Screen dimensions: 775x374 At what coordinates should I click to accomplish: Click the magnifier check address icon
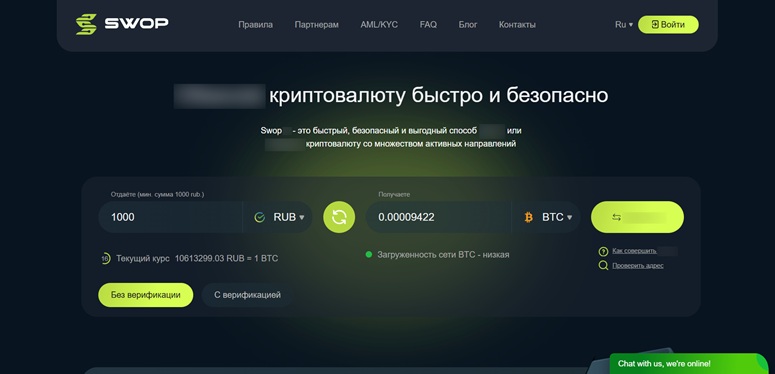click(x=603, y=266)
